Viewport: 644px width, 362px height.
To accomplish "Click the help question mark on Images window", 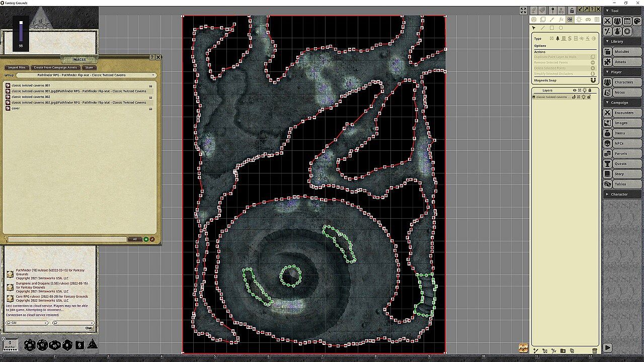I will pyautogui.click(x=152, y=57).
